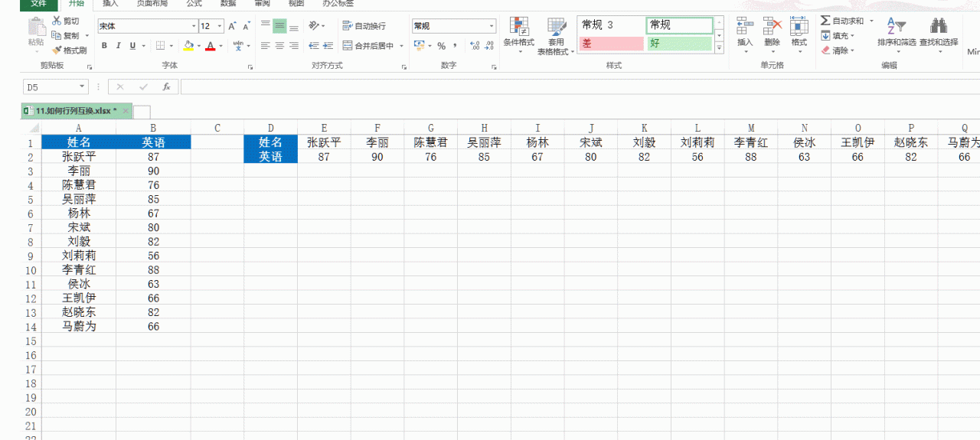Decrease font size with the smaller A icon
Viewport: 980px width, 440px height.
(x=247, y=26)
